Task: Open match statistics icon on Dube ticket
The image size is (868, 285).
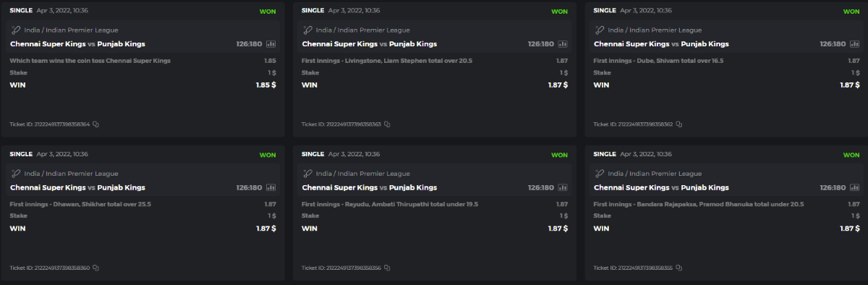Action: (855, 44)
